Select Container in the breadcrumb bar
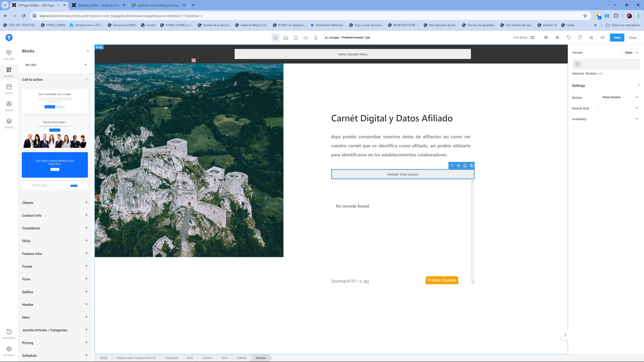This screenshot has height=362, width=644. [x=172, y=358]
